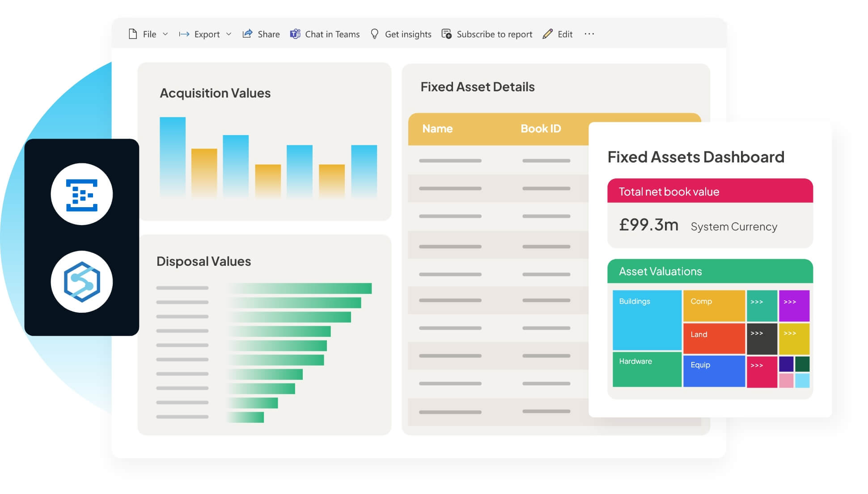Screen dimensions: 868x494
Task: Click the Subscribe to report icon
Action: [446, 34]
